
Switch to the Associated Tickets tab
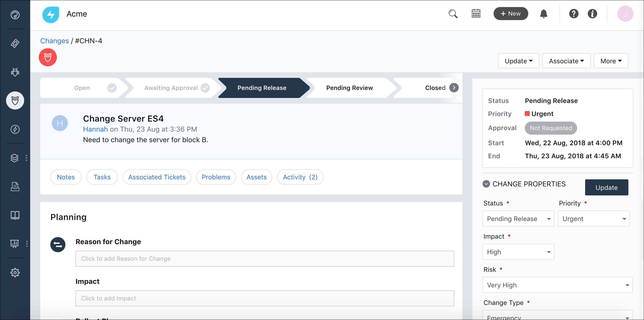[x=157, y=177]
